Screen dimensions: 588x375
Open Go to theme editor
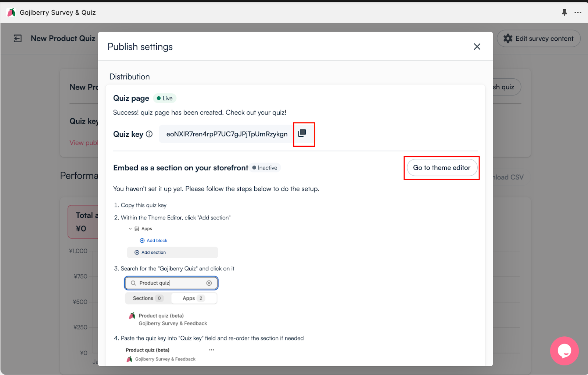(x=442, y=168)
